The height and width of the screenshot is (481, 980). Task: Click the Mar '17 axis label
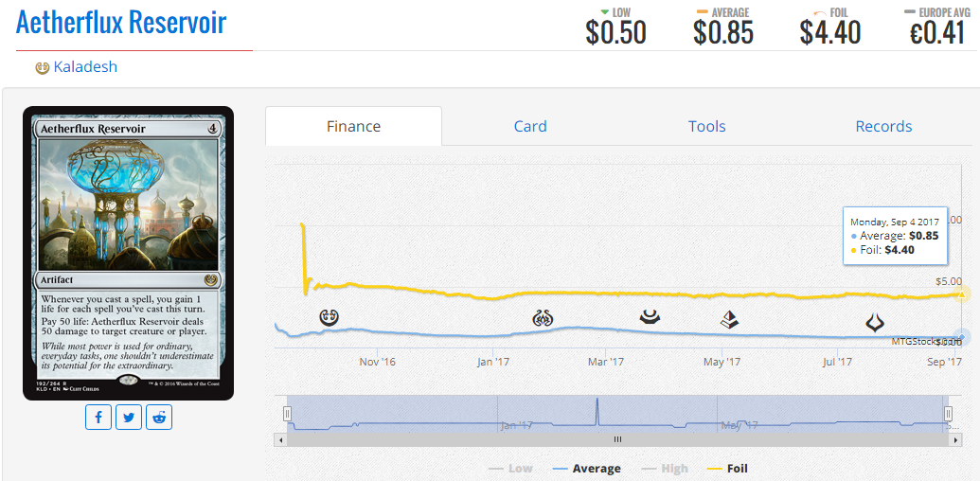[606, 362]
